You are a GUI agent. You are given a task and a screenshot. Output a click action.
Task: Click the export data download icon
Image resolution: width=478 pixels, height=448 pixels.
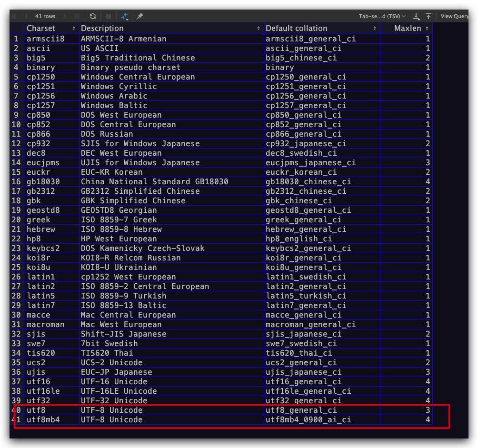coord(417,16)
